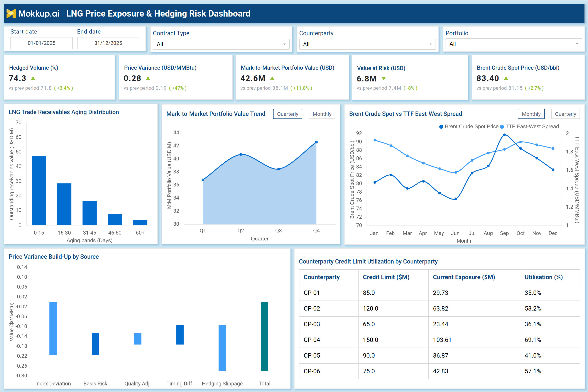588x392 pixels.
Task: Click the 83.40 Brent Crude price figure
Action: (x=488, y=78)
